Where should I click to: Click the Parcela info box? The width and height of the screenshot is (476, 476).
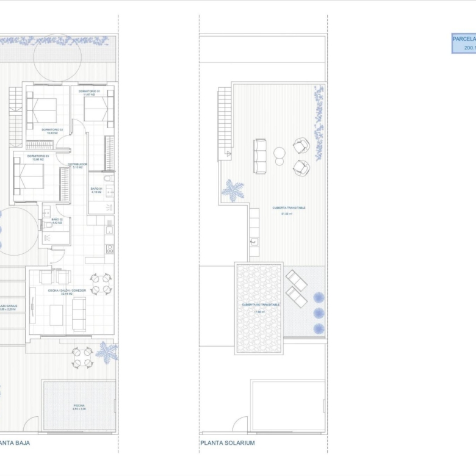coord(464,43)
